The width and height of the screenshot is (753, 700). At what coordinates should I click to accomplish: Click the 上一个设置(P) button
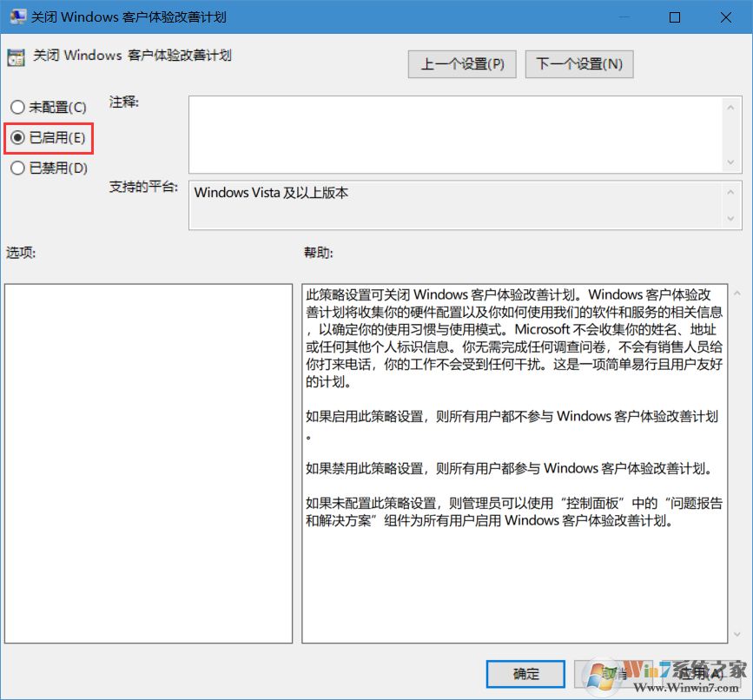point(461,63)
